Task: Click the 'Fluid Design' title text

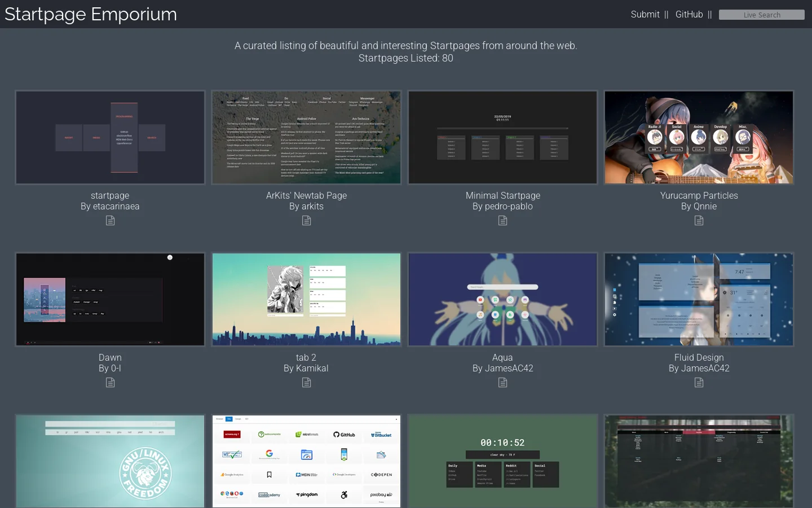Action: click(699, 357)
